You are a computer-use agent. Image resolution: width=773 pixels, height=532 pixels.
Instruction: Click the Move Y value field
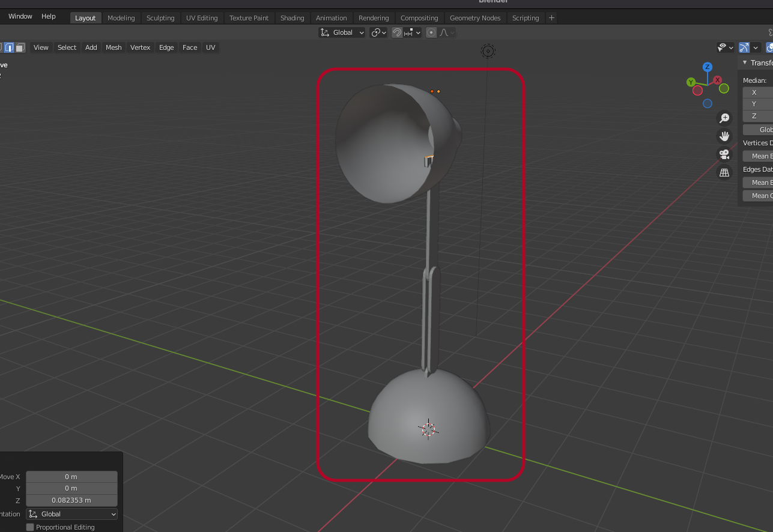click(x=71, y=488)
